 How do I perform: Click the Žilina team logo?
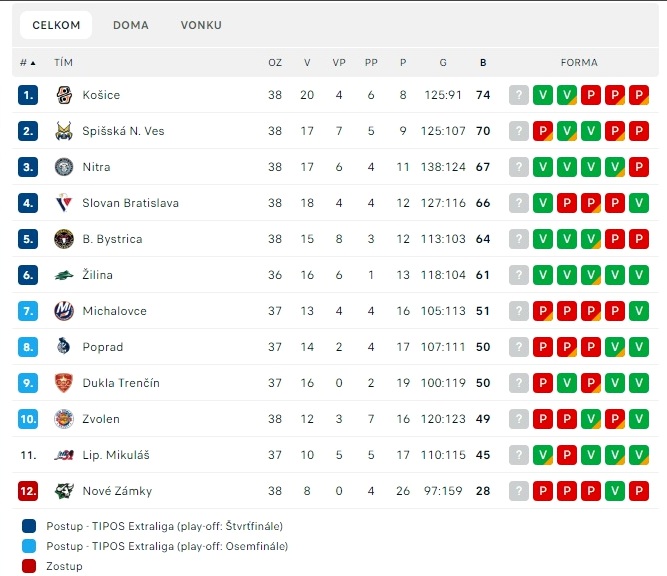point(64,275)
